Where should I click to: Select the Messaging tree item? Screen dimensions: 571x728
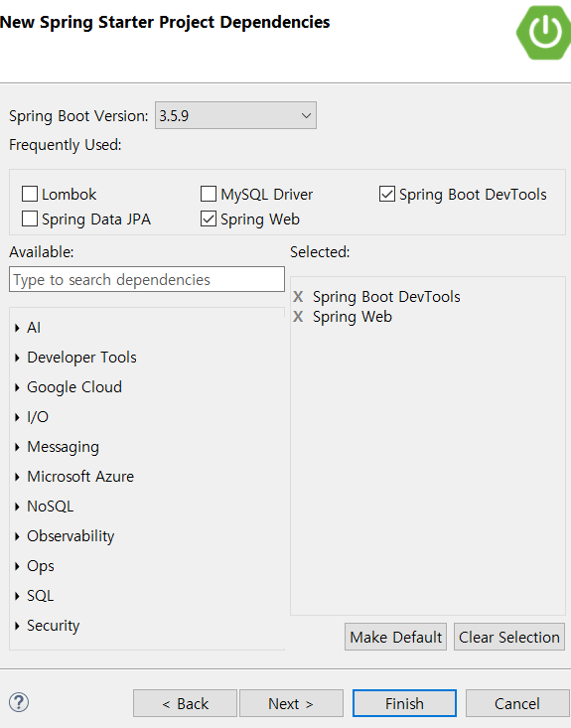(64, 447)
